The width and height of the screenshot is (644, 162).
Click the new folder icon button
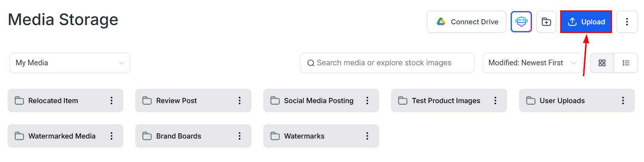(546, 22)
